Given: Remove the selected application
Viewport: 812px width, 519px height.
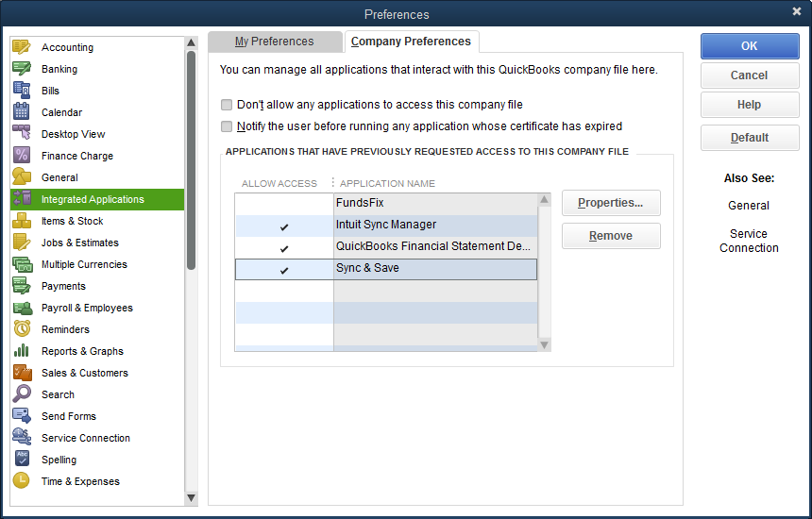Looking at the screenshot, I should coord(611,236).
